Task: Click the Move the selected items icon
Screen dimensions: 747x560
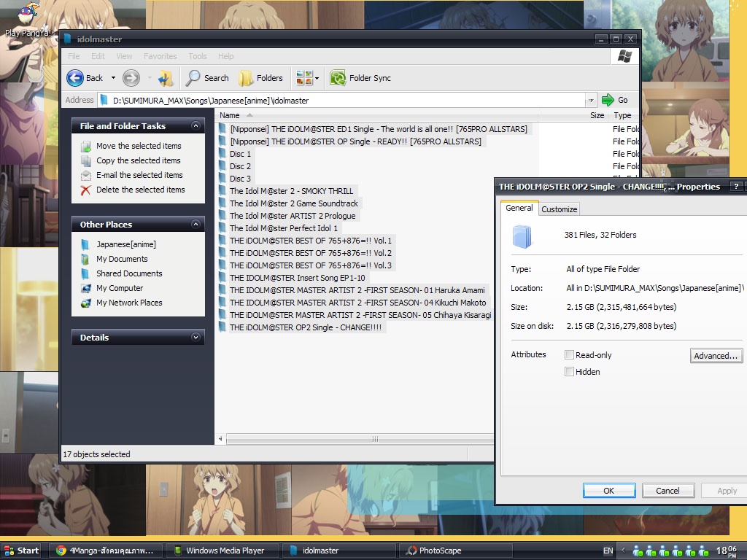Action: click(86, 146)
